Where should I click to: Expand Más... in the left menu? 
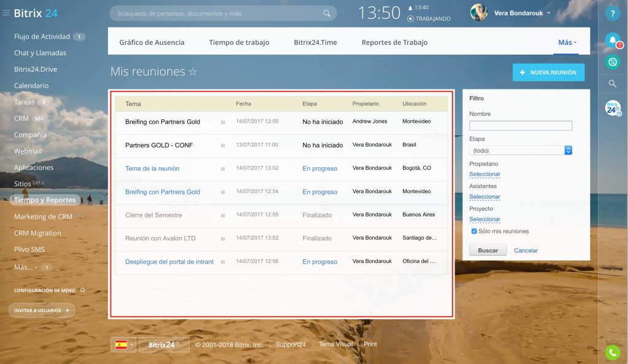click(x=25, y=267)
